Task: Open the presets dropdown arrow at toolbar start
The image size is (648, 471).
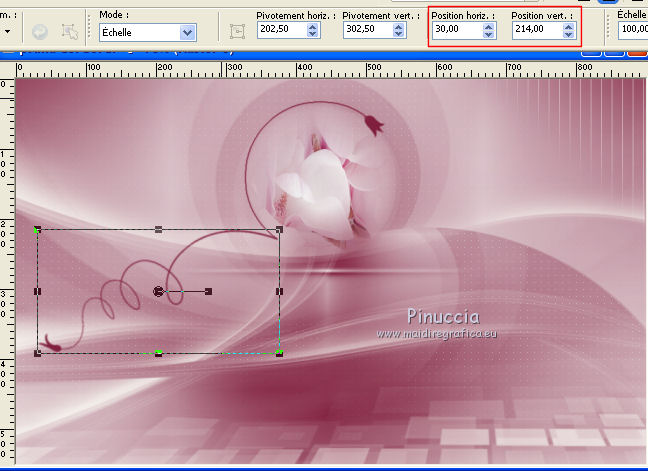Action: click(x=7, y=31)
